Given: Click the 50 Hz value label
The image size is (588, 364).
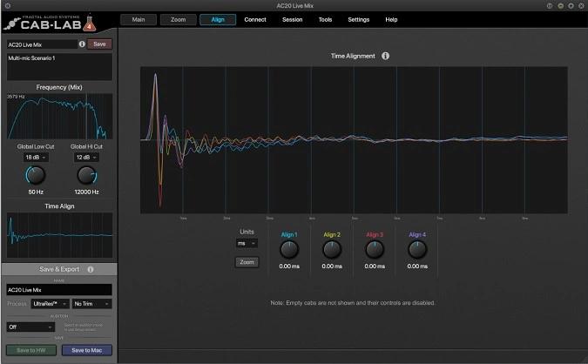Looking at the screenshot, I should (x=36, y=192).
